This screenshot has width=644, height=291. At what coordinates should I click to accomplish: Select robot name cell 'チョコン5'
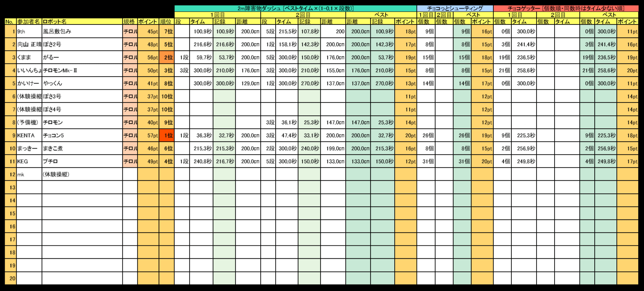pos(82,135)
